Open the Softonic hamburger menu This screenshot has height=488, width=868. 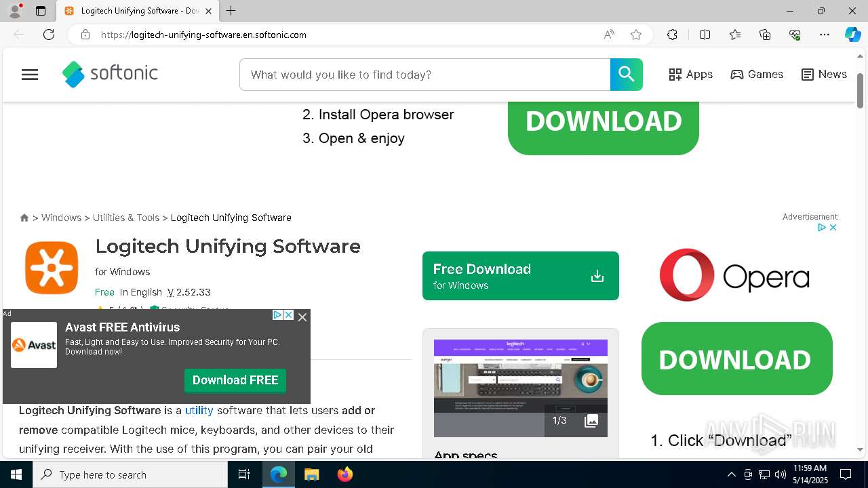[x=30, y=75]
